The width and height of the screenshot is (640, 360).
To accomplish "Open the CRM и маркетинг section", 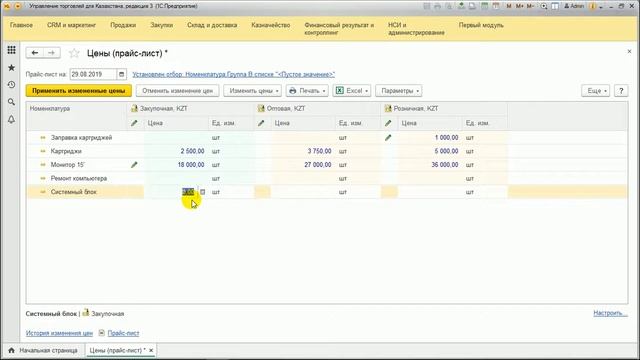I will (x=71, y=25).
